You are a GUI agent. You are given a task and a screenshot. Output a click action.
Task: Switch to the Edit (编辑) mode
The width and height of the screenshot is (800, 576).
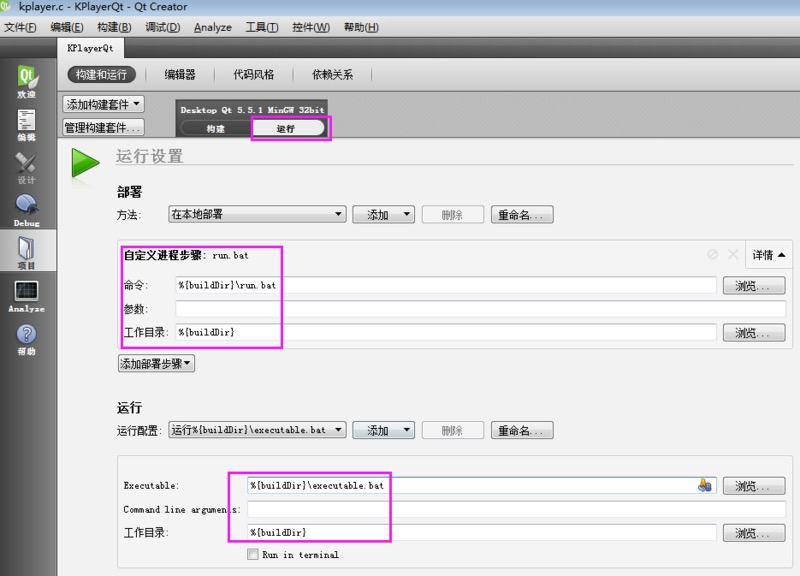[27, 125]
